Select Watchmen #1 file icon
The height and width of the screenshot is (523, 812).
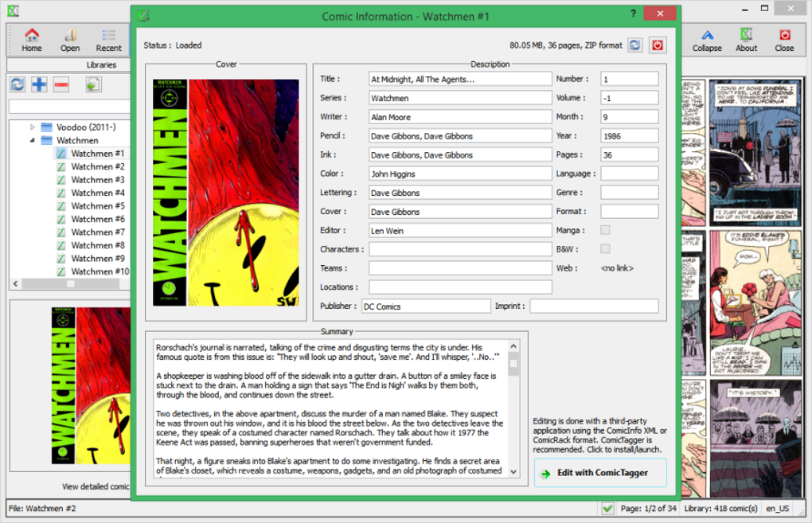[61, 154]
